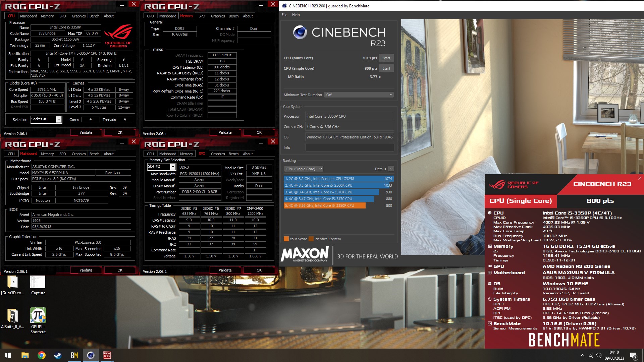Show hidden tray icons chevron

click(x=582, y=355)
